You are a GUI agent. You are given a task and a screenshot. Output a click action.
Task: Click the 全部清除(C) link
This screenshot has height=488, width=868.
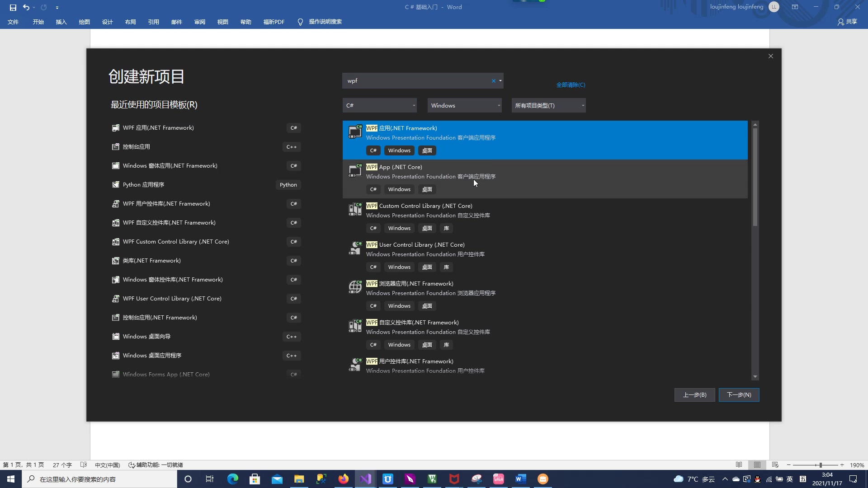571,85
